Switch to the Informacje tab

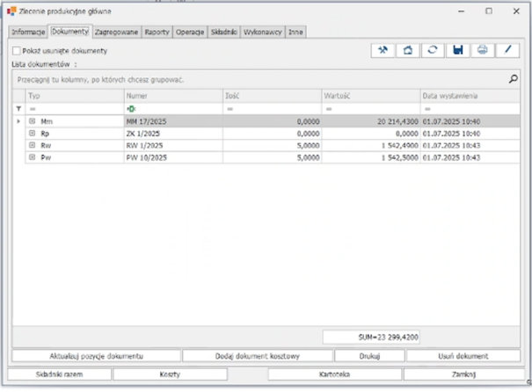pyautogui.click(x=28, y=33)
